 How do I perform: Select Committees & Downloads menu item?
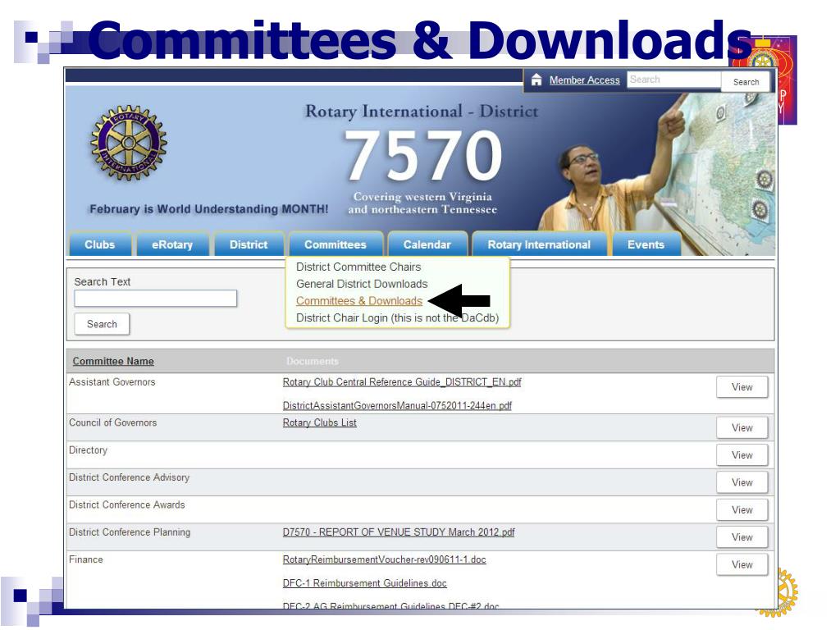pos(359,301)
